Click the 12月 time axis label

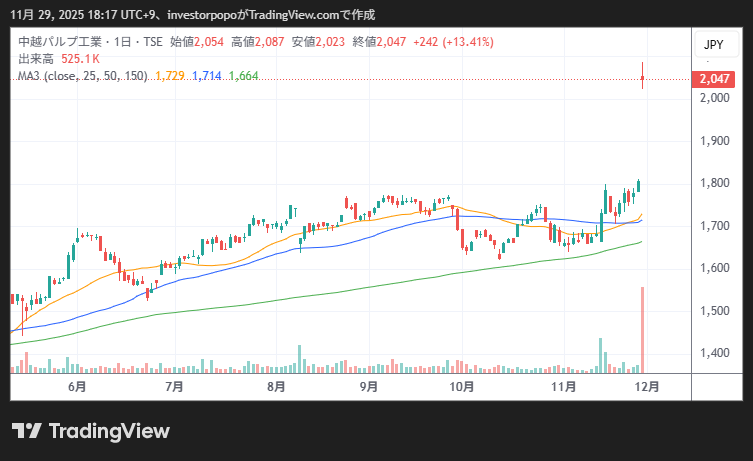[x=646, y=386]
